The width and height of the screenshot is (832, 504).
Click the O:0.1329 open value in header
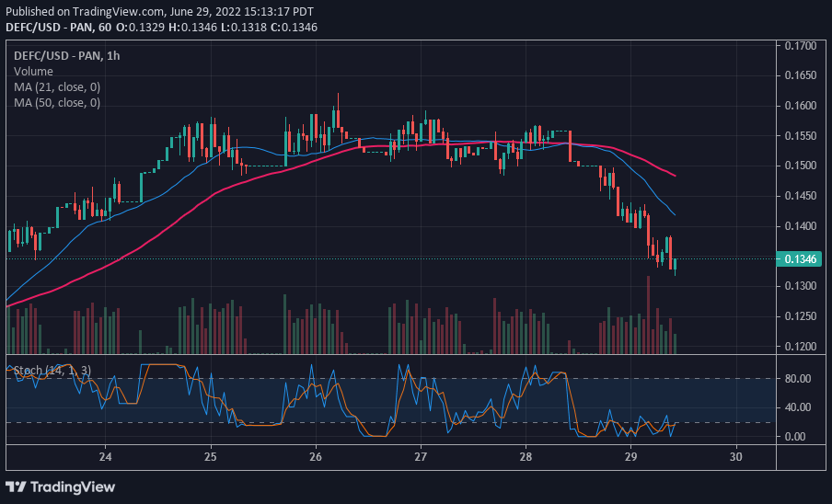click(x=140, y=27)
